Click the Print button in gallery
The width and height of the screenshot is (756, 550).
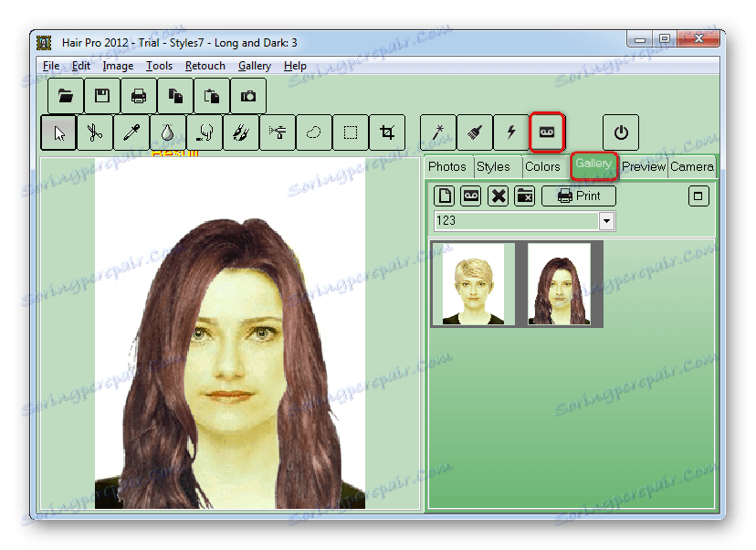point(579,196)
